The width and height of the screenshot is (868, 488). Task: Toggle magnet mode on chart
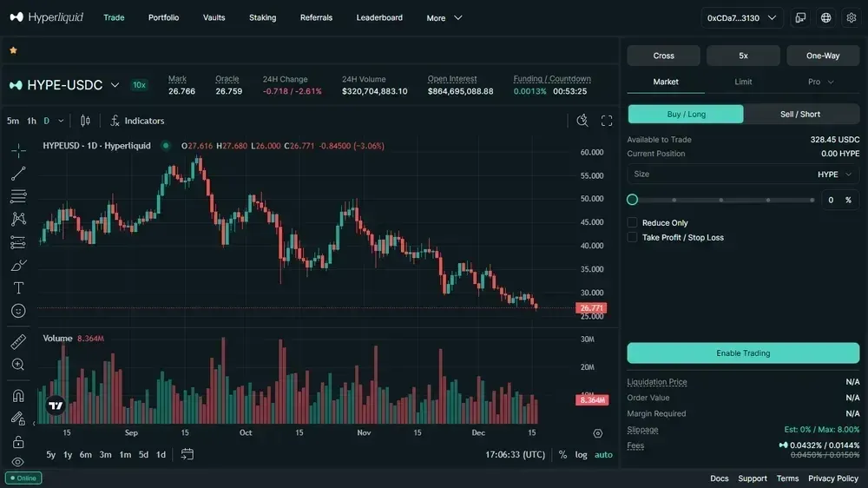(18, 395)
